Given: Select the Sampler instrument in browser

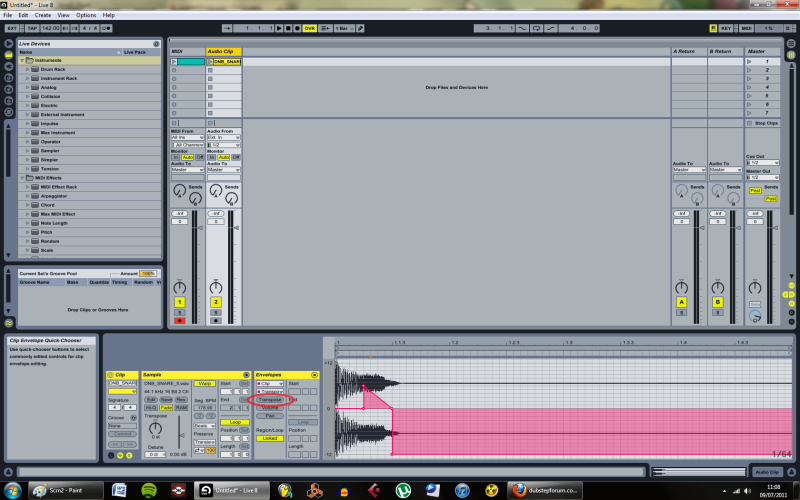Looking at the screenshot, I should [x=50, y=151].
